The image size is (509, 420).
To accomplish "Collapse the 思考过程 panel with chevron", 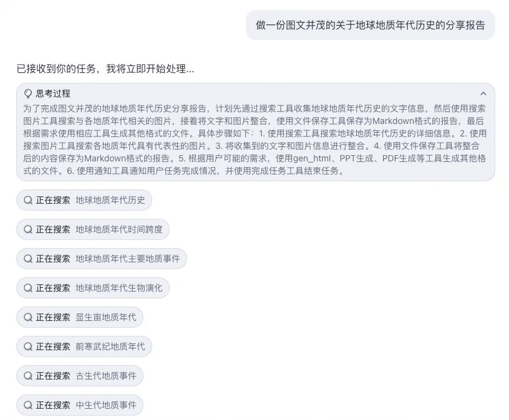I will [x=483, y=93].
